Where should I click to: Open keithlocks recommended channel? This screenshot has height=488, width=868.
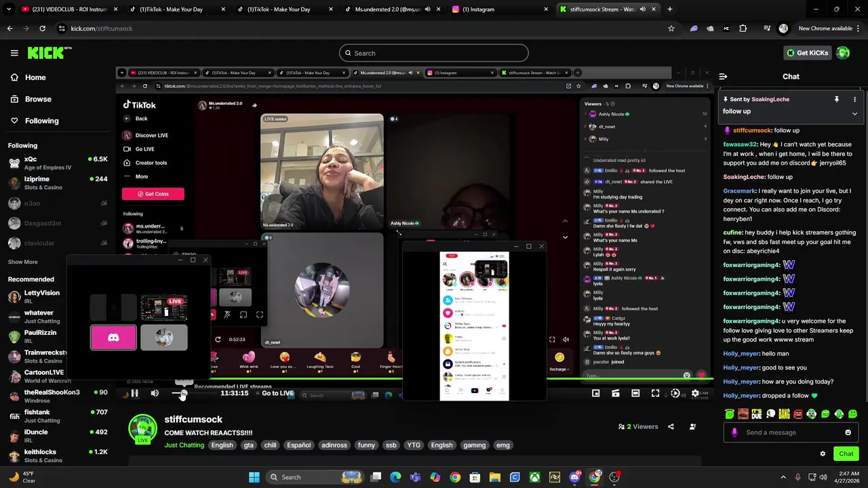tap(58, 455)
